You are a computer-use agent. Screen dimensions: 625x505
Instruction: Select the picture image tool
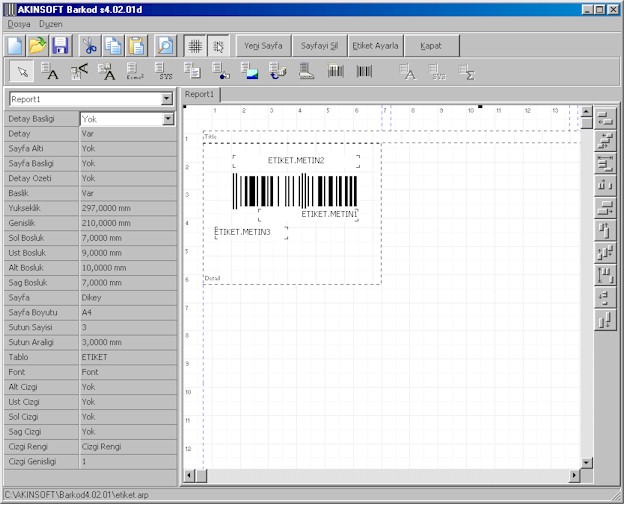click(x=250, y=72)
